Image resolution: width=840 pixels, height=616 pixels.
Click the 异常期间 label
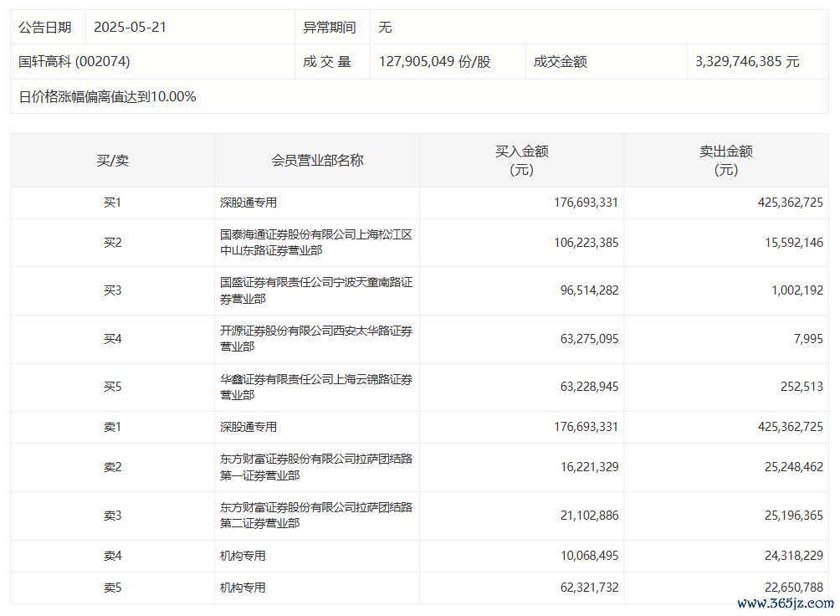pyautogui.click(x=330, y=28)
